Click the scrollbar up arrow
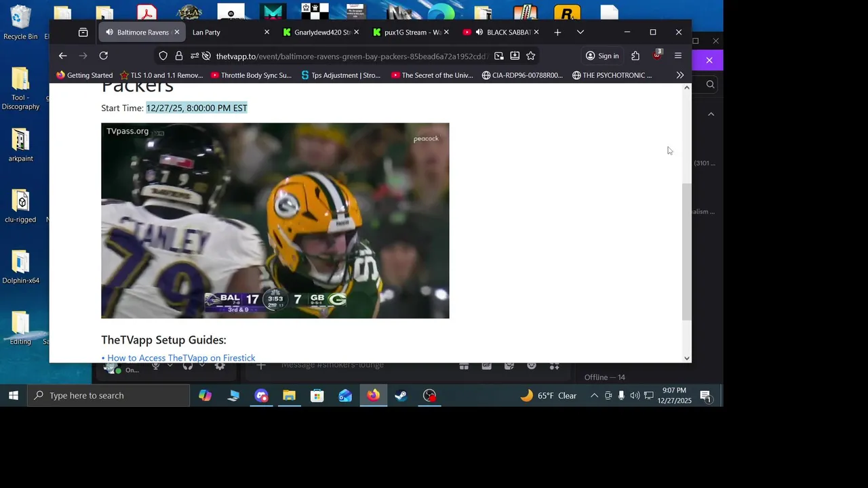 [x=686, y=87]
